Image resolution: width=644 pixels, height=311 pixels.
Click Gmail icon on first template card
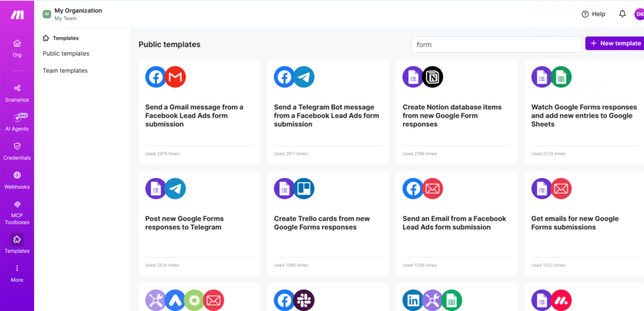[175, 77]
